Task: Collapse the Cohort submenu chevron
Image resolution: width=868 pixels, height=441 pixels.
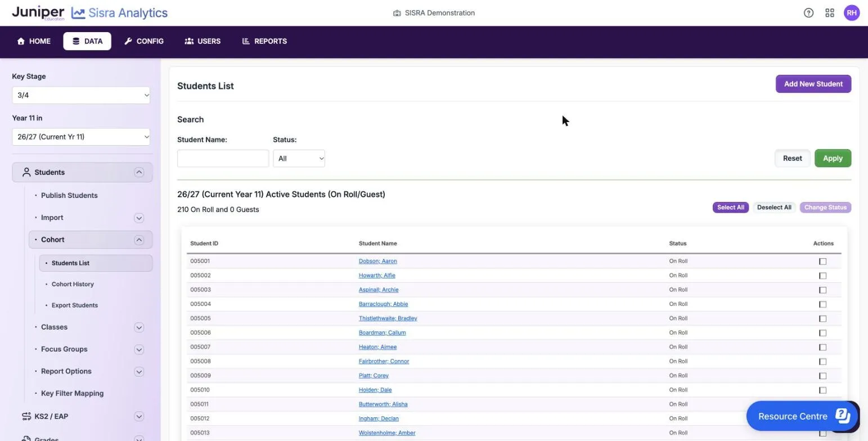Action: pos(139,240)
